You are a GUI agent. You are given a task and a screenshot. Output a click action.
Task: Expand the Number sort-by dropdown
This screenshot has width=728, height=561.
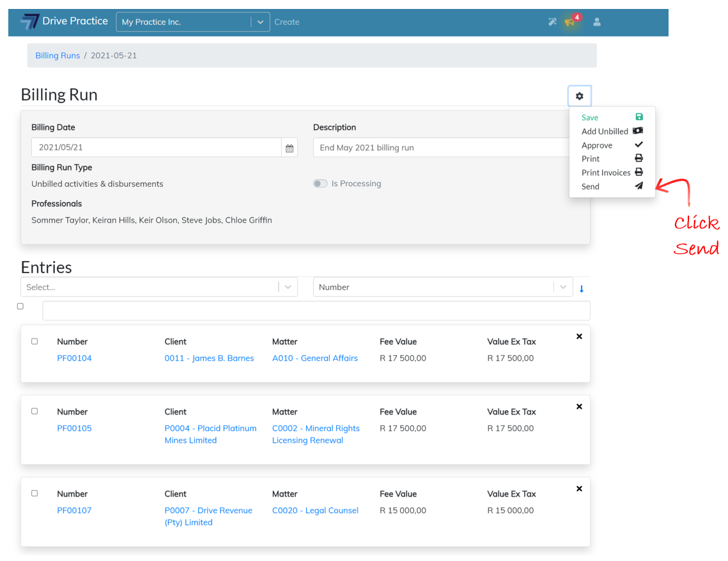pyautogui.click(x=441, y=287)
